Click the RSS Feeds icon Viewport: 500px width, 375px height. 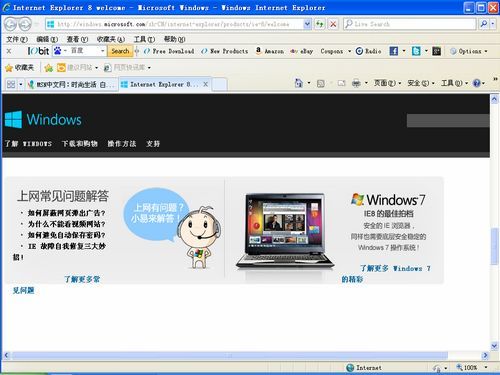321,83
